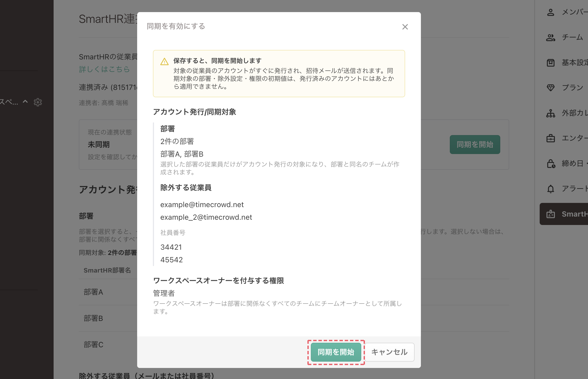Click employee number 34421
The height and width of the screenshot is (379, 588).
tap(171, 247)
